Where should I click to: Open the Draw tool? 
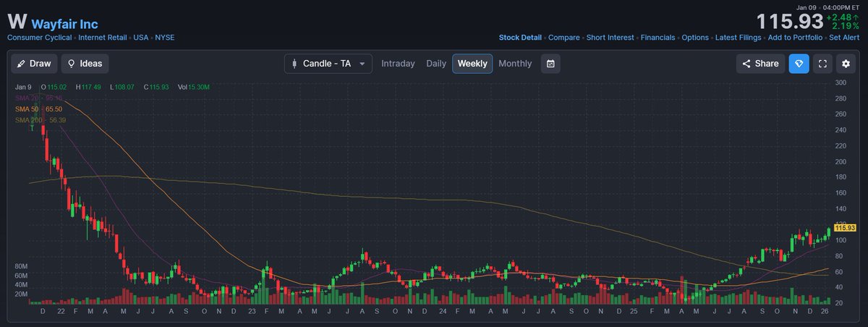[35, 64]
